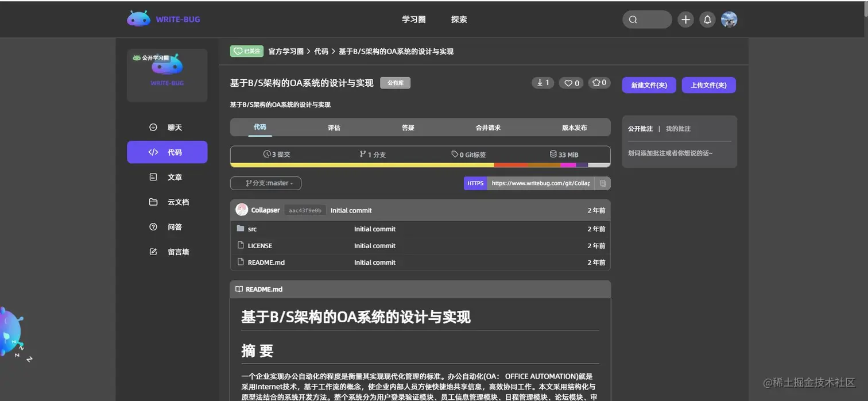Click Initial commit message in src row
This screenshot has height=401, width=868.
click(x=375, y=229)
